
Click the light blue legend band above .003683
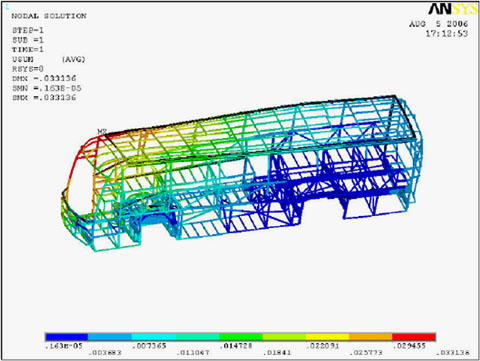(110, 337)
